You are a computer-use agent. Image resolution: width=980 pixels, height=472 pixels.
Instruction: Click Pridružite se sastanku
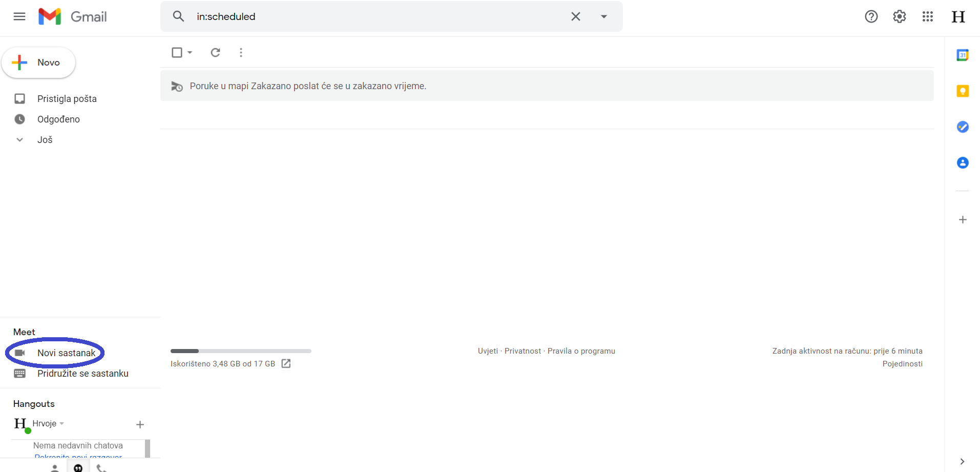click(x=83, y=373)
